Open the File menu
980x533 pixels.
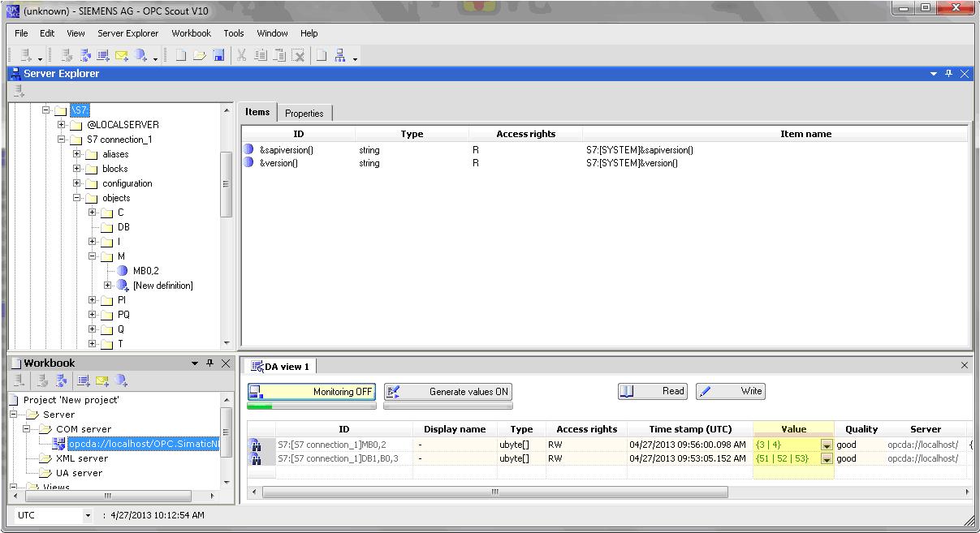21,33
